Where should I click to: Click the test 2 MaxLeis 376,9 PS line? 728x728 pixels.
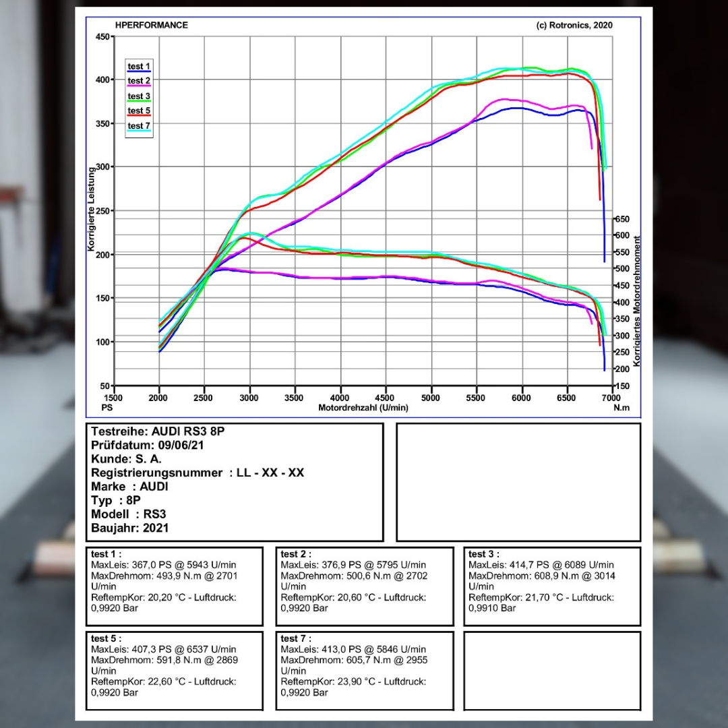(353, 565)
